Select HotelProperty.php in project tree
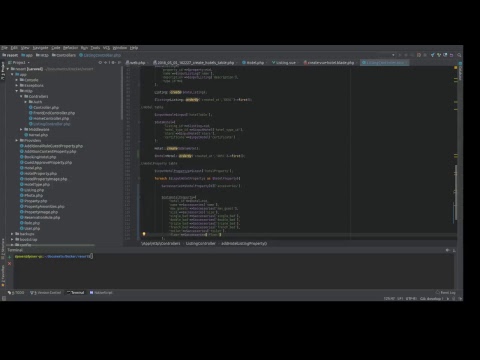Screen dimensions: 480x360 tap(38, 173)
